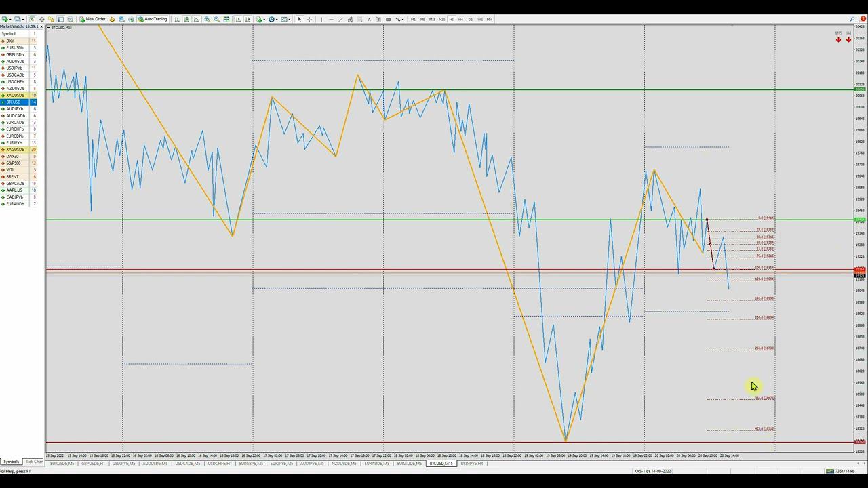Open the templates dropdown

tap(285, 19)
